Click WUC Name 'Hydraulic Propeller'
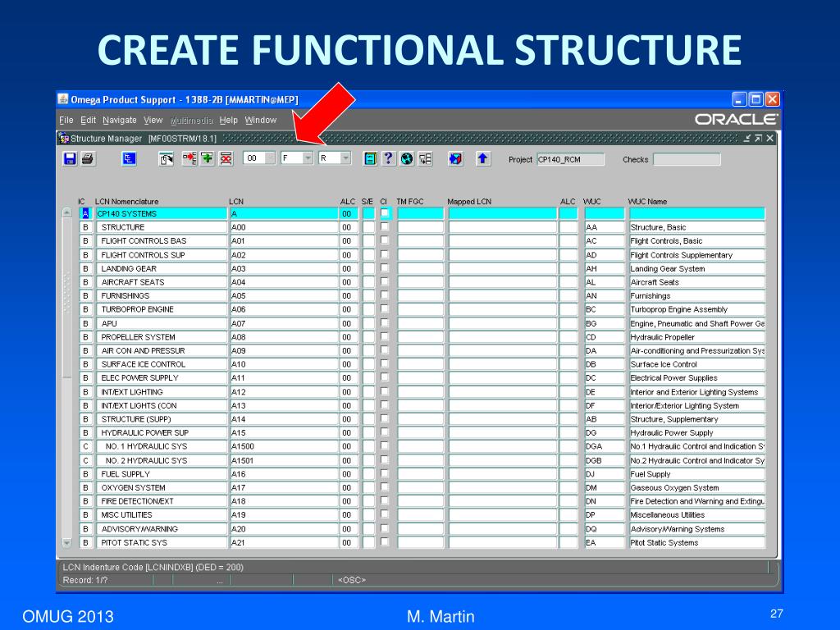The height and width of the screenshot is (630, 840). [x=696, y=337]
